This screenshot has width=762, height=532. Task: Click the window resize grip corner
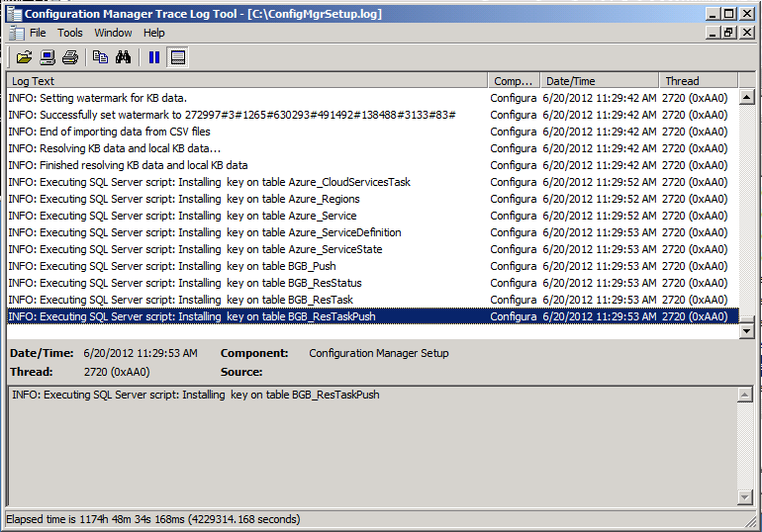pos(751,521)
